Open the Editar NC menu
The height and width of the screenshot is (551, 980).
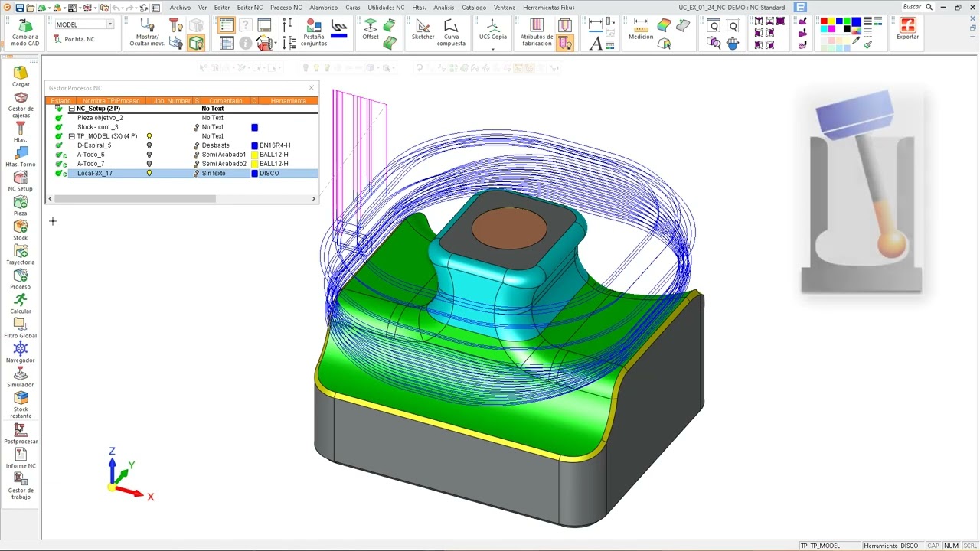pos(250,8)
